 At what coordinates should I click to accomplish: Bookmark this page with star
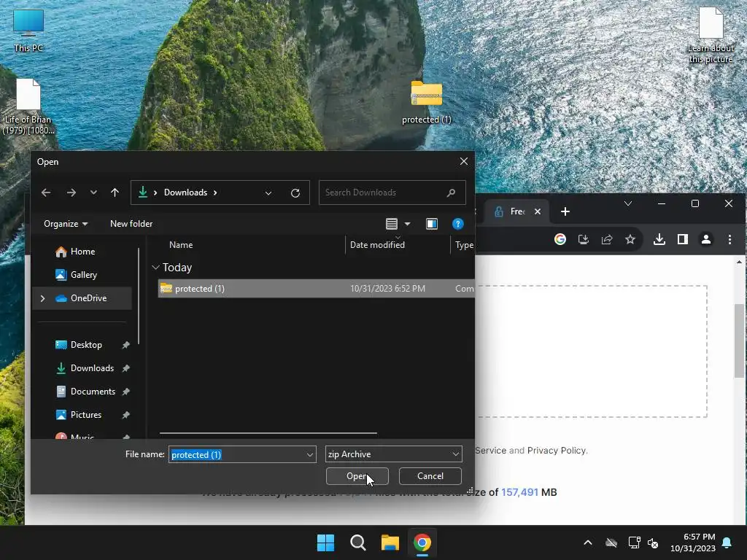point(630,239)
